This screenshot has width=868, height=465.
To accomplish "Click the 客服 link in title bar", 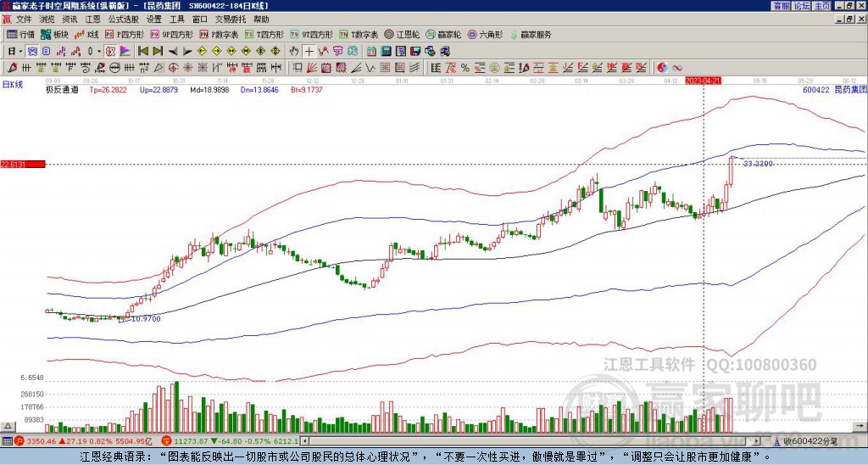I will [x=781, y=6].
